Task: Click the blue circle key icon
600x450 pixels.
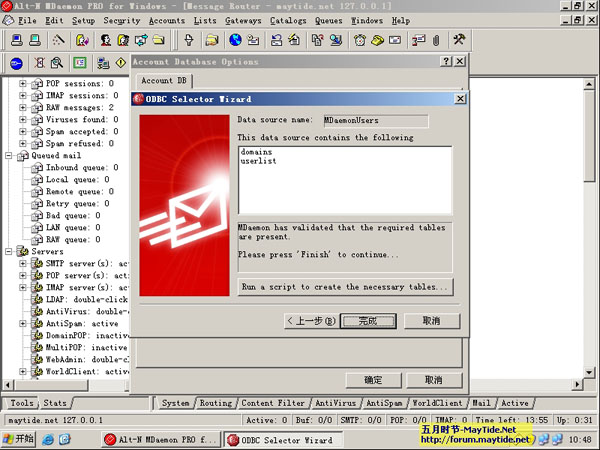Action: [16, 63]
